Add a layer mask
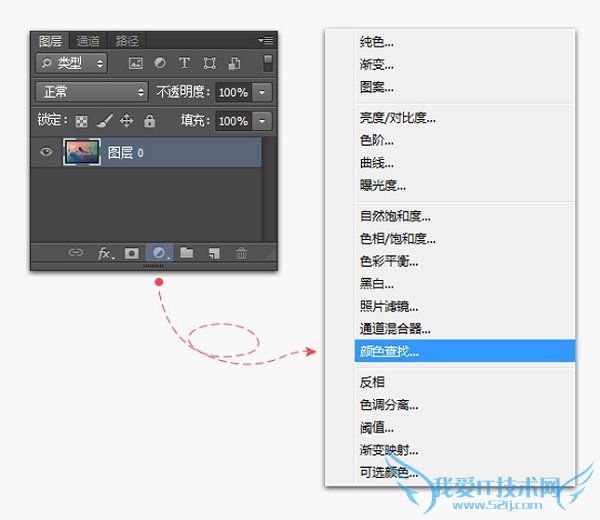This screenshot has height=520, width=600. 132,253
